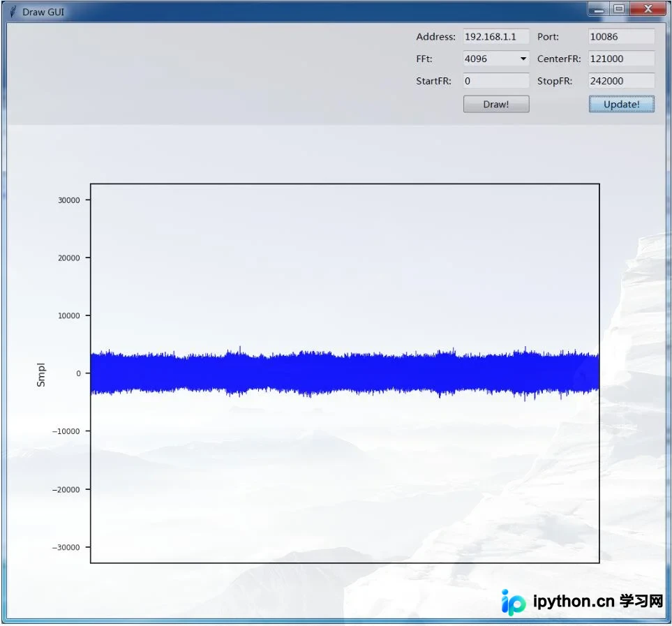Focus the Port input field
672x626 pixels.
click(622, 36)
